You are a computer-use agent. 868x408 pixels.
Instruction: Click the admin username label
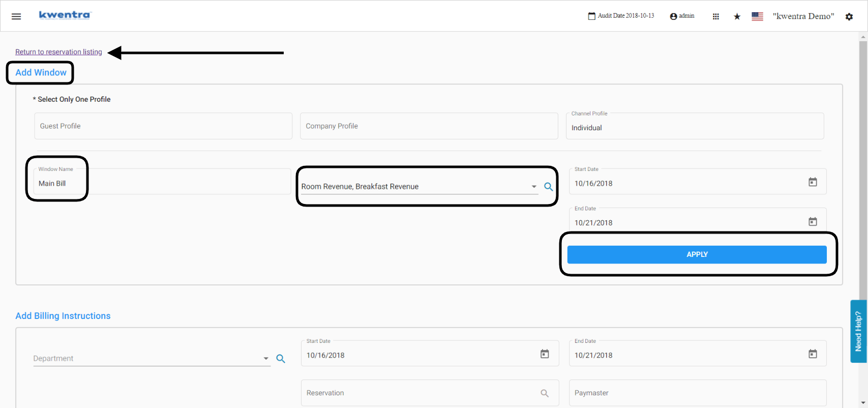coord(686,16)
